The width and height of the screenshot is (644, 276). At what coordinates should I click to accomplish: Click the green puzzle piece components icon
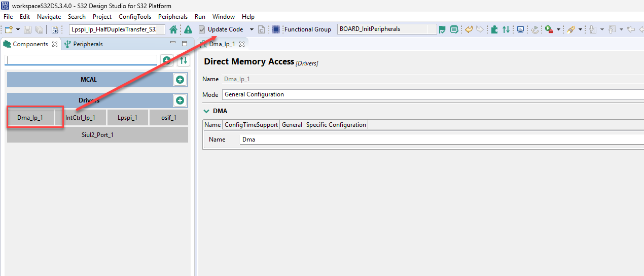pyautogui.click(x=494, y=29)
